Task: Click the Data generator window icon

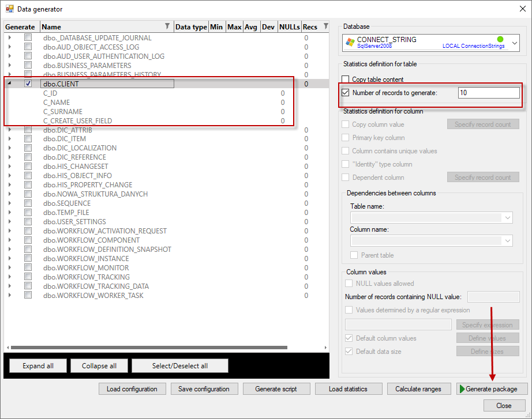Action: (9, 9)
